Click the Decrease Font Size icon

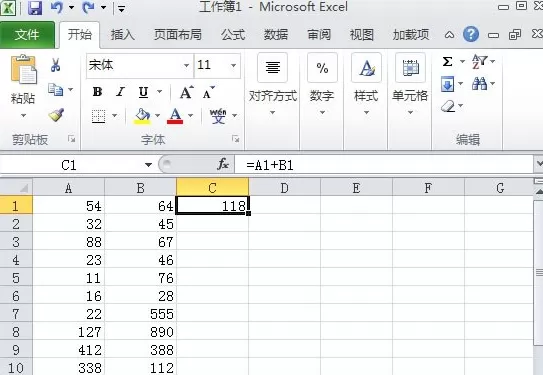209,92
